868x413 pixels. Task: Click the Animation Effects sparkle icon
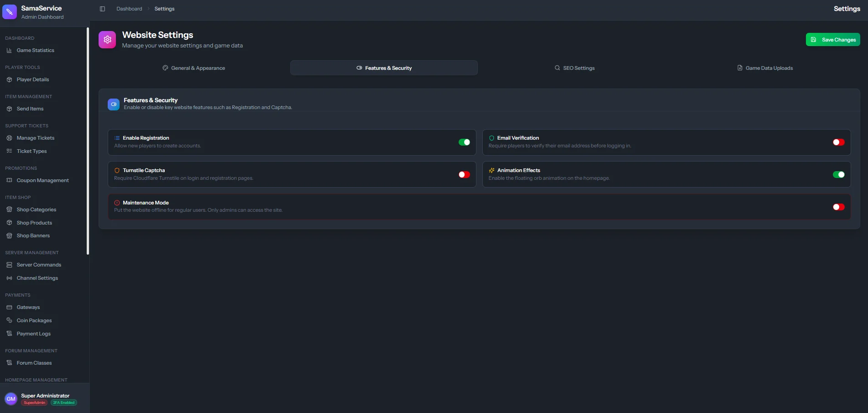click(x=492, y=170)
